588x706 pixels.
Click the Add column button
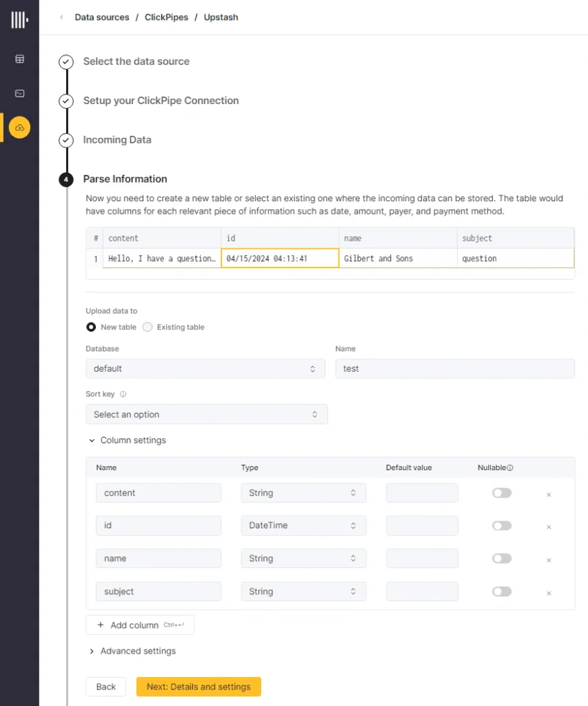coord(140,625)
